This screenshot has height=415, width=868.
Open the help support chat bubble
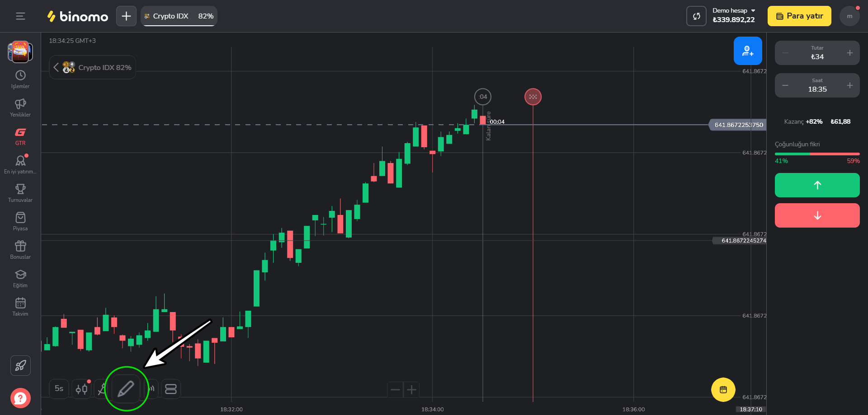click(20, 398)
